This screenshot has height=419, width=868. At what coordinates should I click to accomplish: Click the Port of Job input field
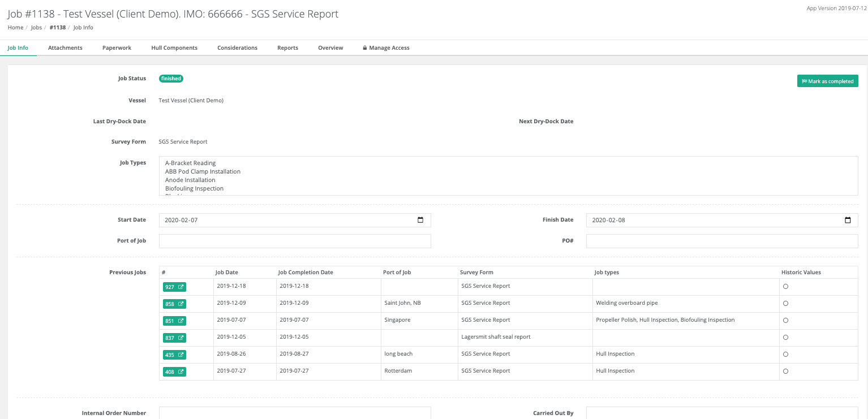coord(295,241)
